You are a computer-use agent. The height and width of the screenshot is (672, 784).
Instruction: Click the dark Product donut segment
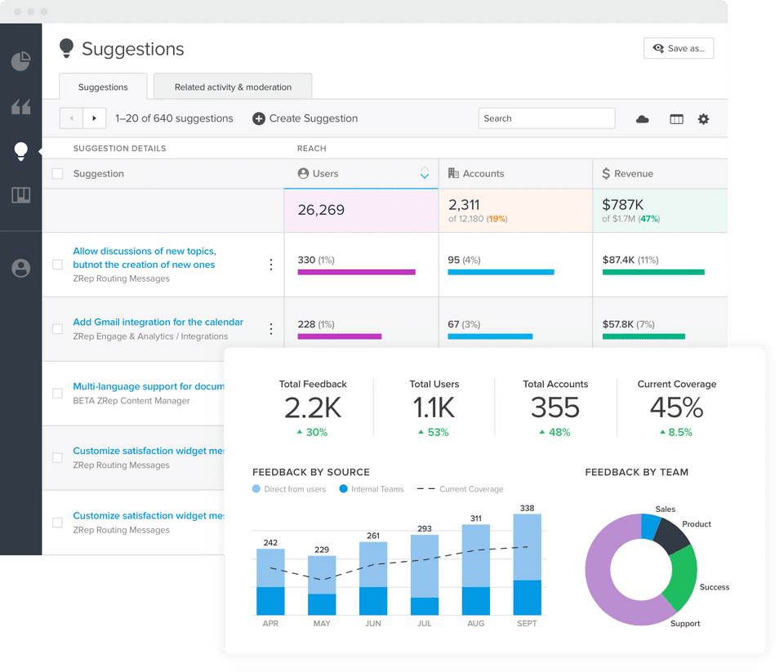coord(671,536)
